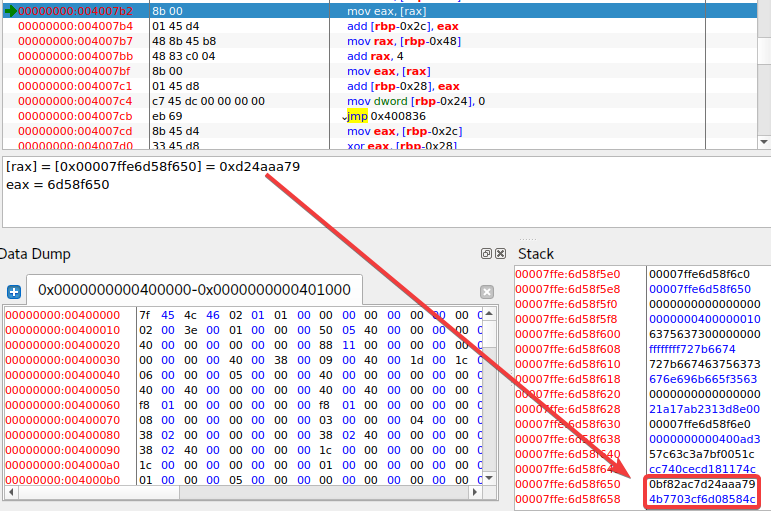Click stack value 00007ffe6d58f650 pointer
The width and height of the screenshot is (771, 511).
703,289
